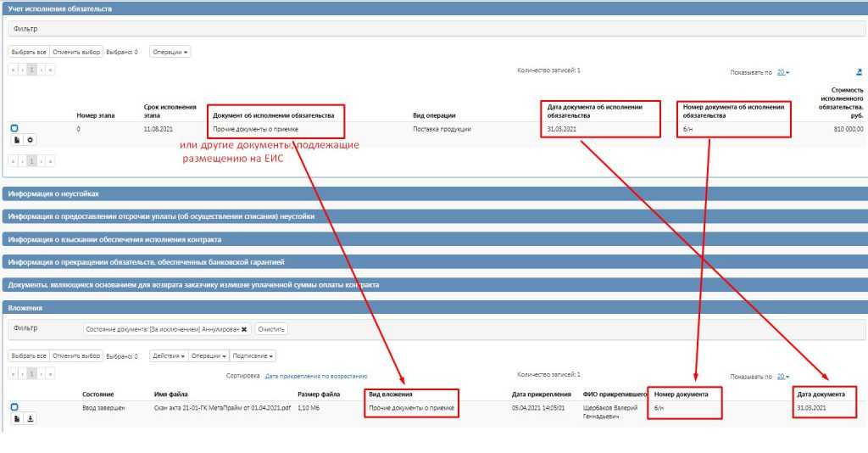Viewport: 868px width, 453px height.
Task: Download the Скан акта PDF attachment
Action: pos(31,419)
